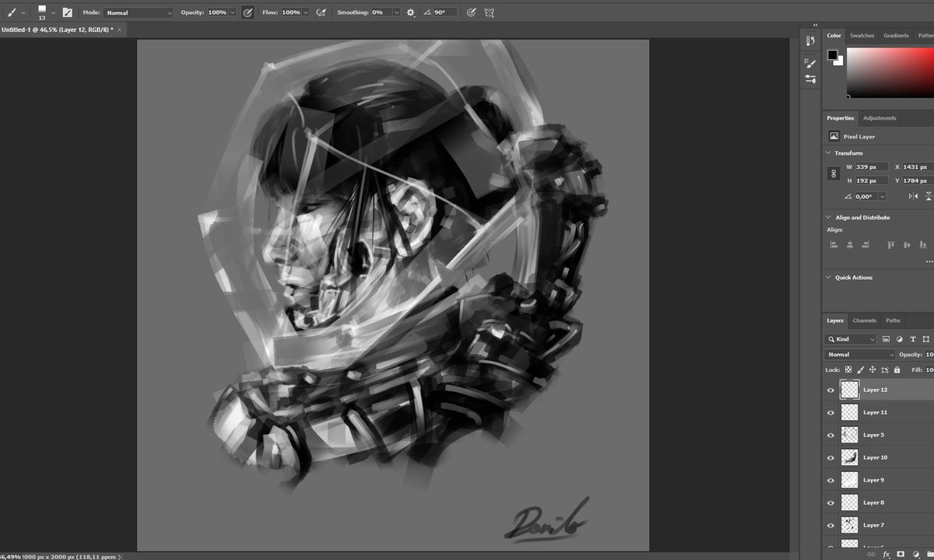
Task: Enable lock position with the move icon
Action: pyautogui.click(x=873, y=369)
